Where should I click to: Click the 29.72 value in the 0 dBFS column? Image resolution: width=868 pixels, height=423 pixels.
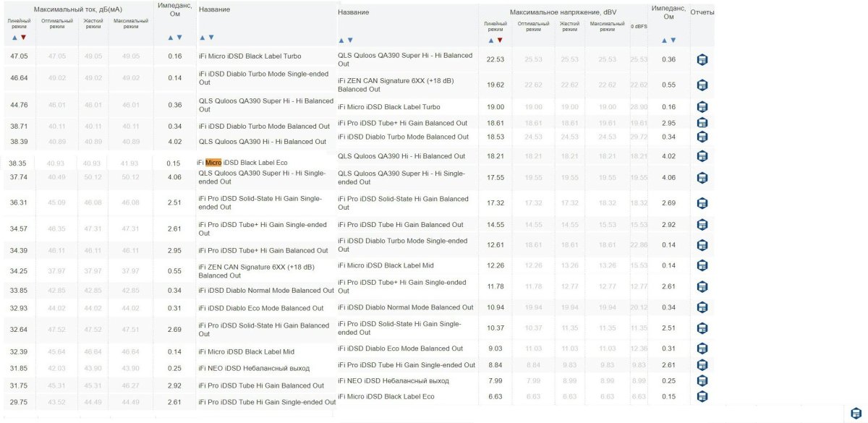tap(639, 137)
